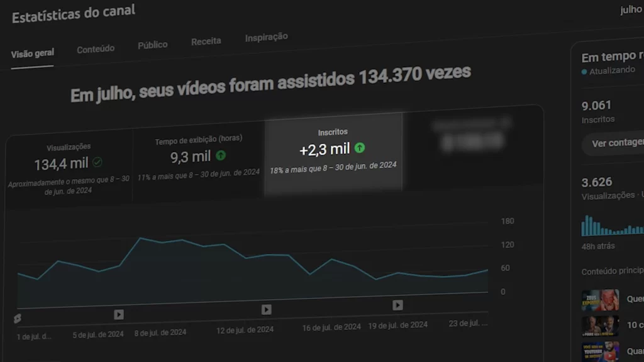This screenshot has width=644, height=362.
Task: Click the Ver contagem button
Action: [614, 143]
